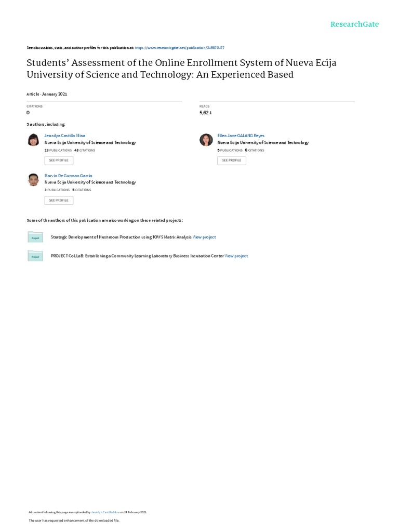Viewport: 399px width, 532px height.
Task: Click Jennilyn Castillo Mina's profile photo
Action: tap(33, 140)
